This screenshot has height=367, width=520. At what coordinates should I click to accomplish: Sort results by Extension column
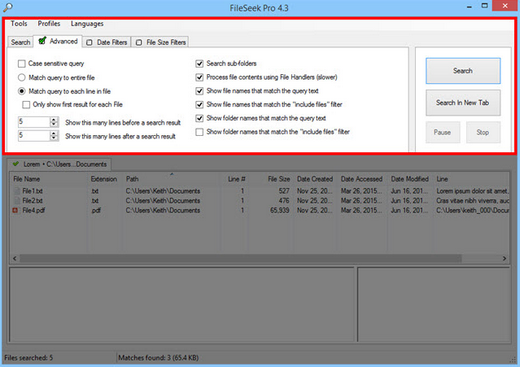click(x=105, y=179)
